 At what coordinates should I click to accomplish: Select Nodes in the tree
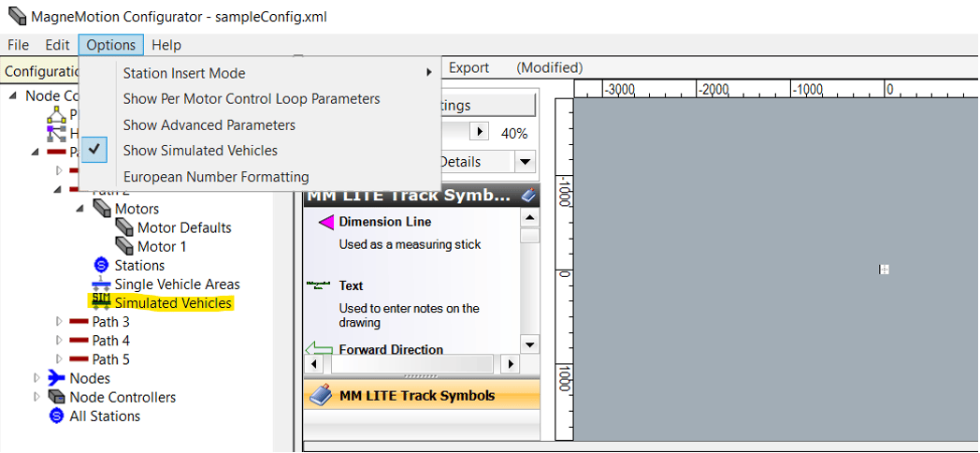click(x=90, y=378)
